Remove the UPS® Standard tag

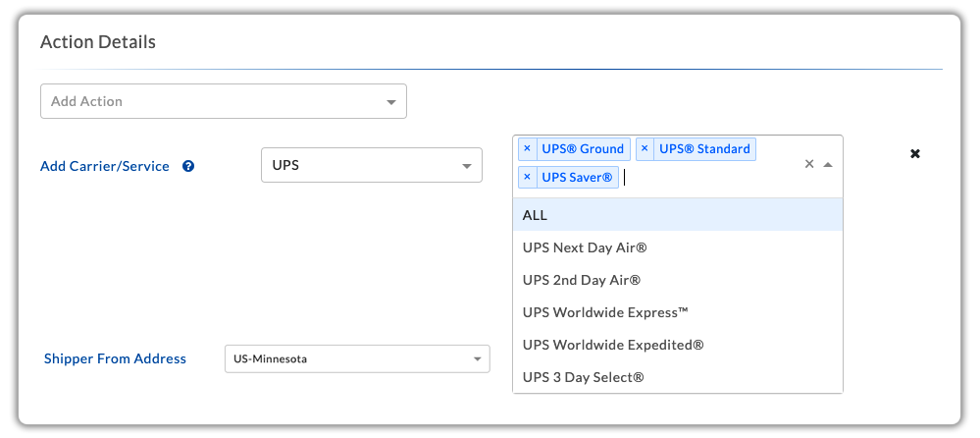click(x=645, y=149)
